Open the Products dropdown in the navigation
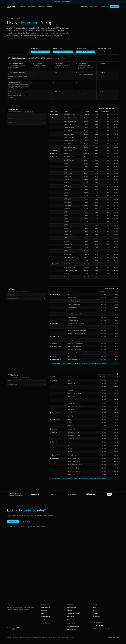 coord(22,7)
